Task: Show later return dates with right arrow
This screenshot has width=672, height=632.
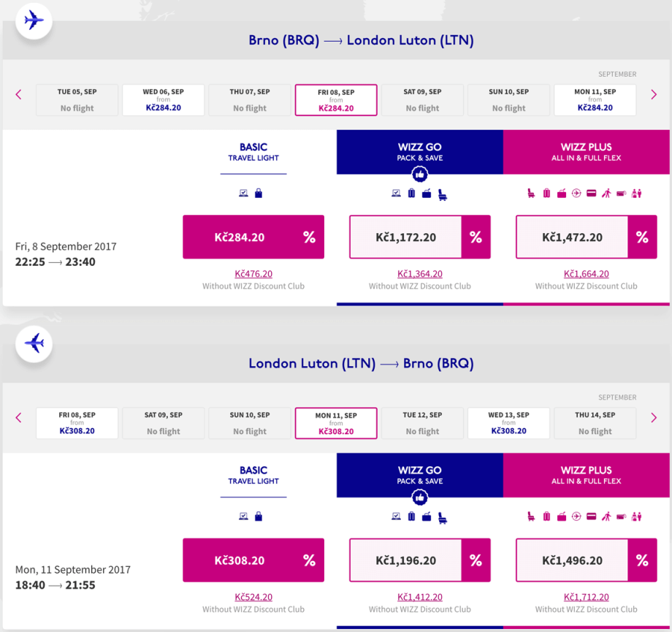Action: click(654, 417)
